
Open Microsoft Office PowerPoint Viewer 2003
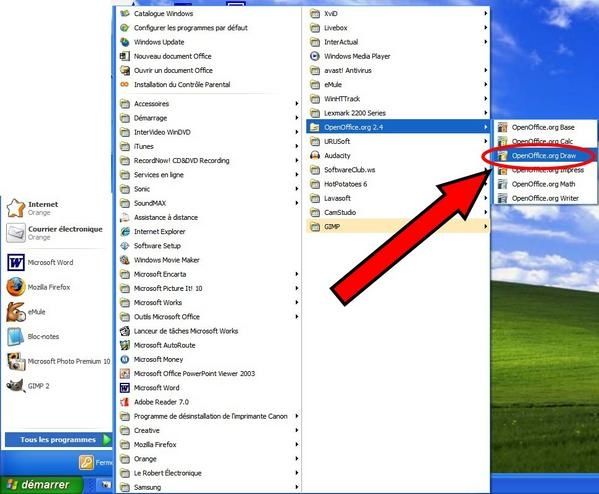194,374
